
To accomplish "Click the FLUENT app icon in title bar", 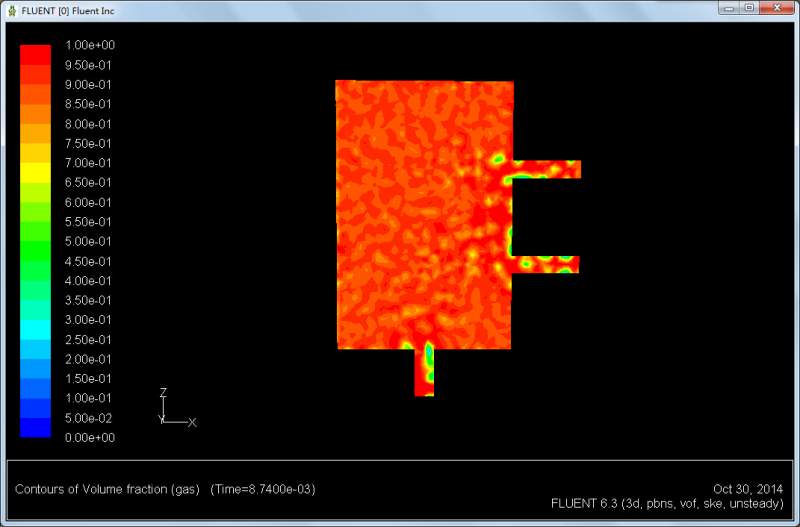I will tap(12, 11).
